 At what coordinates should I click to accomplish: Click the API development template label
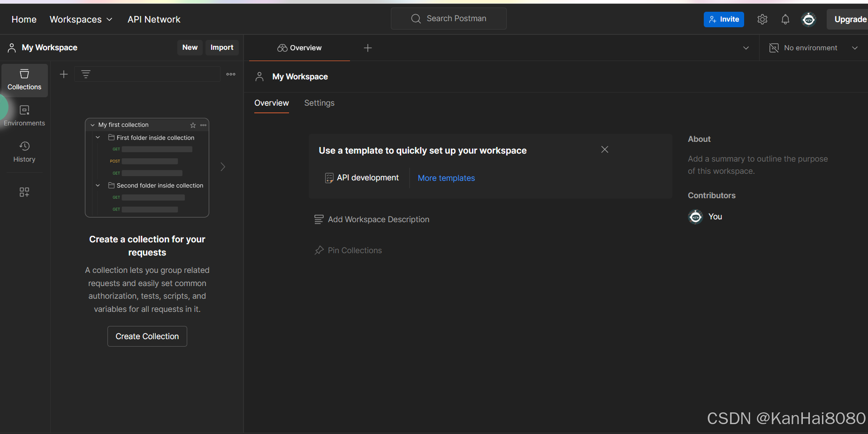point(368,178)
